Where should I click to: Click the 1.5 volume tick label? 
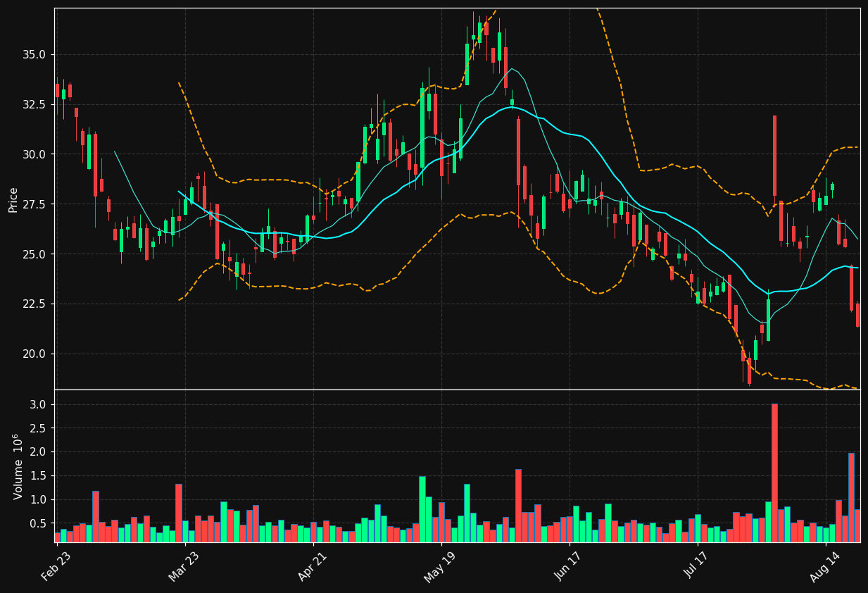click(39, 476)
